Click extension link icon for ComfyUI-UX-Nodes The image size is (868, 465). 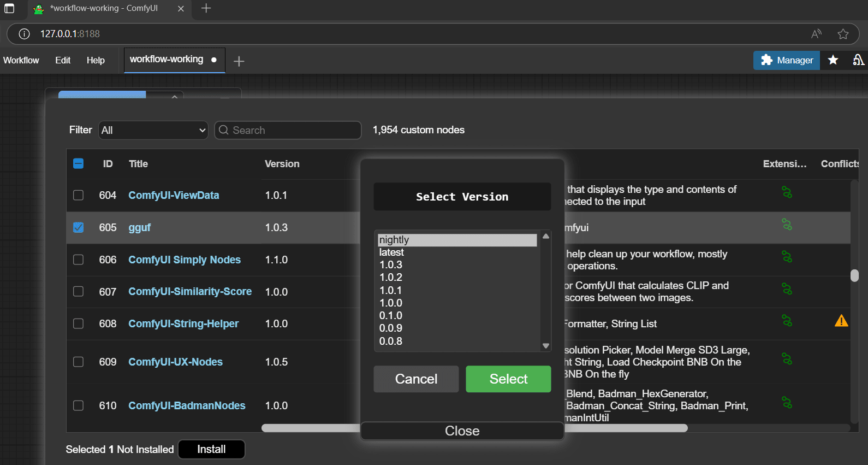tap(787, 359)
